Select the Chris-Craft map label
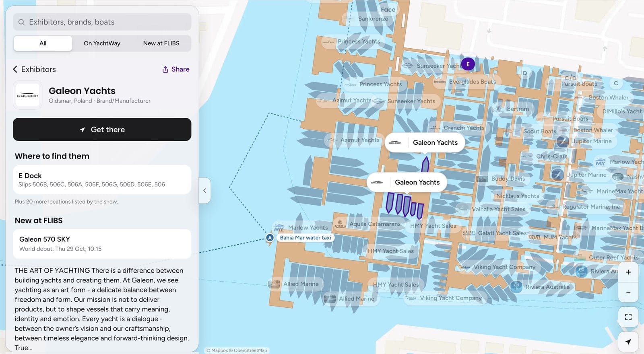Screen dimensions: 644x354 [x=546, y=156]
